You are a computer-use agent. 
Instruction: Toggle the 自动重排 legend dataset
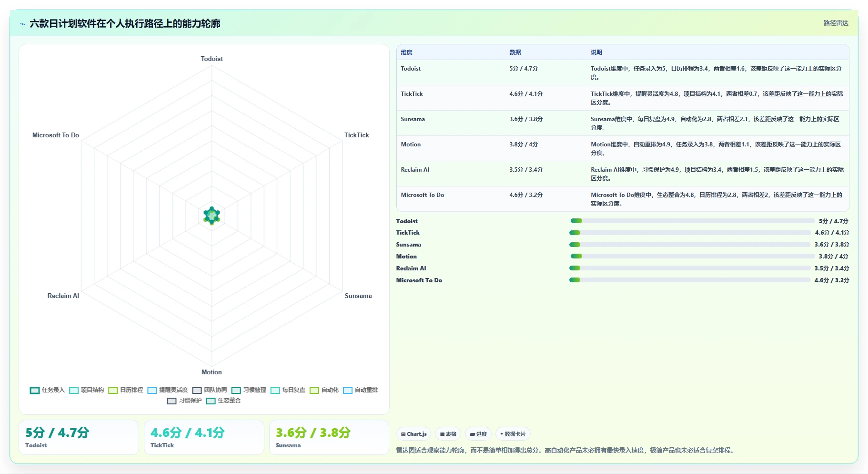click(361, 390)
